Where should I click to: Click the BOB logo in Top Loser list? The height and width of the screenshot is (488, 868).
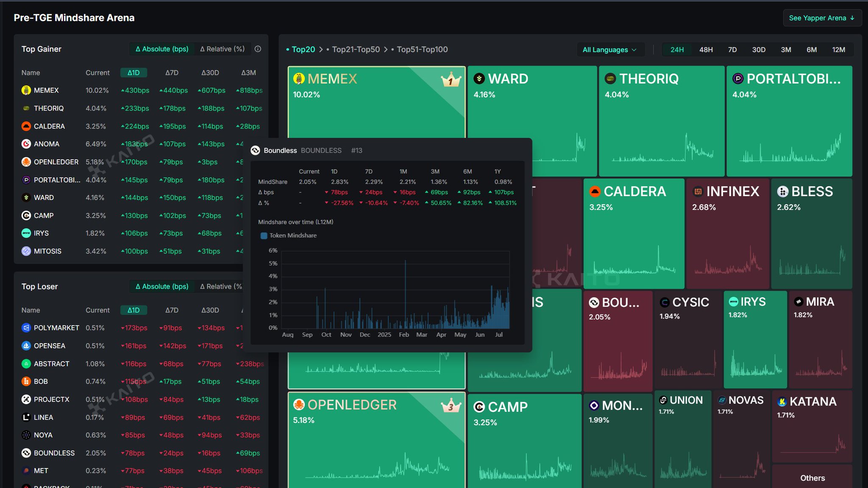pyautogui.click(x=26, y=381)
